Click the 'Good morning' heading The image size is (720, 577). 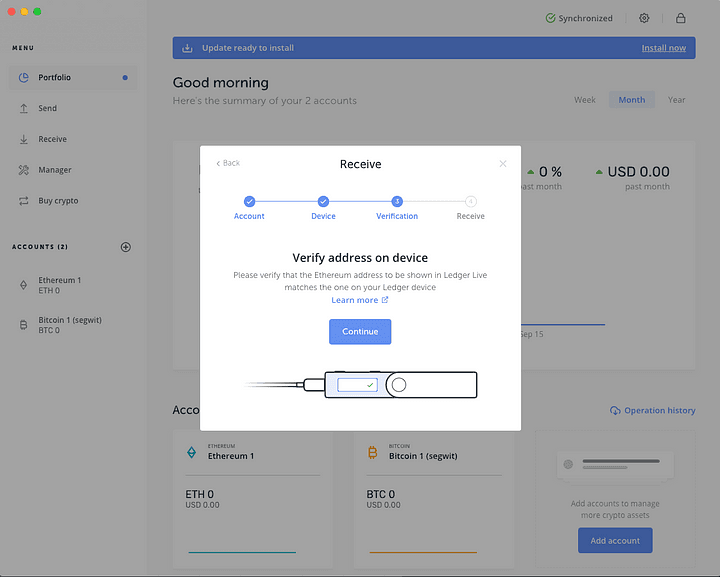(x=220, y=83)
